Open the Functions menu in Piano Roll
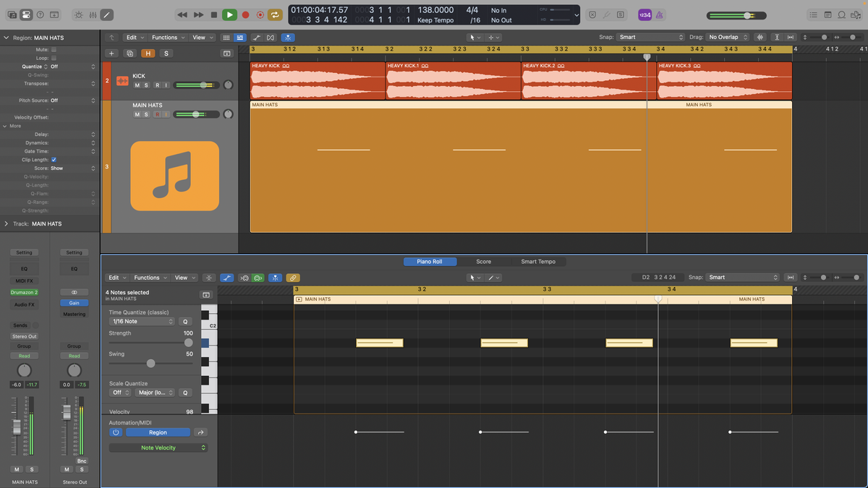The height and width of the screenshot is (488, 868). click(150, 278)
